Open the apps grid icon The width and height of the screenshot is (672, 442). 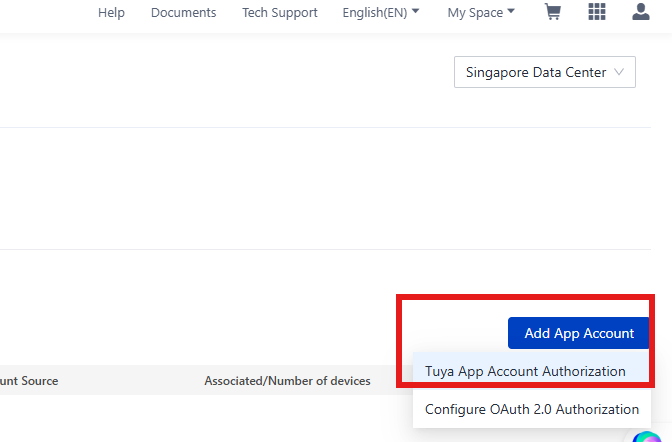[x=597, y=12]
